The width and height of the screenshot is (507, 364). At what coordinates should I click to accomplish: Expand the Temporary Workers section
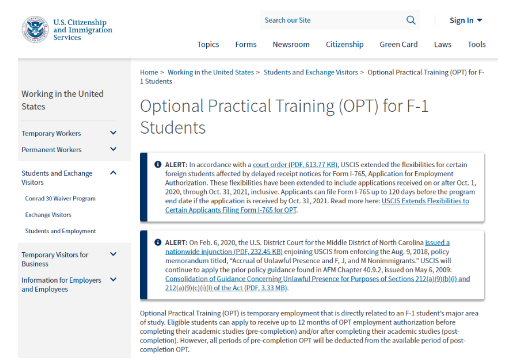(113, 133)
